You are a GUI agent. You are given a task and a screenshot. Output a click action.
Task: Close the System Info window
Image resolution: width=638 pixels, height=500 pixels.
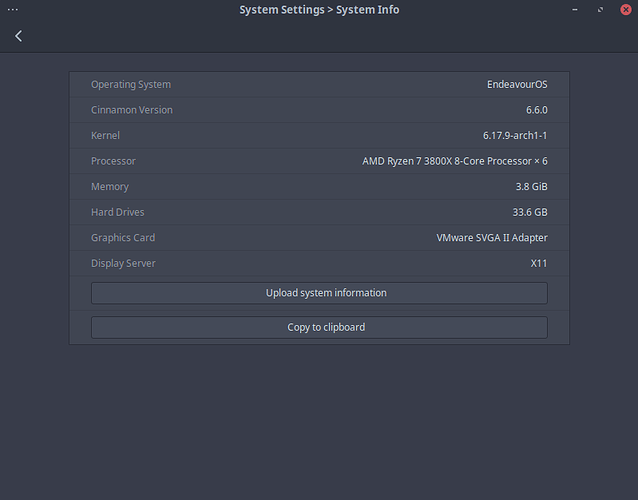626,9
